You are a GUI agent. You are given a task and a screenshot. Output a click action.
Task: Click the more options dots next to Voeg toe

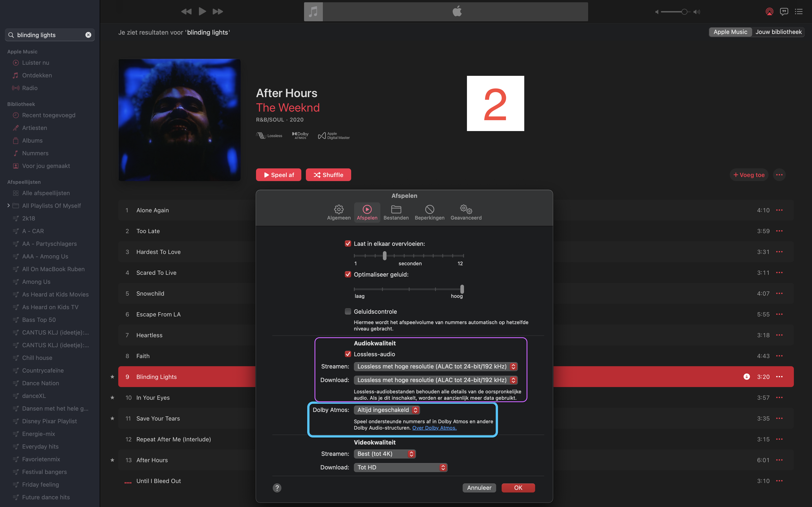coord(779,175)
